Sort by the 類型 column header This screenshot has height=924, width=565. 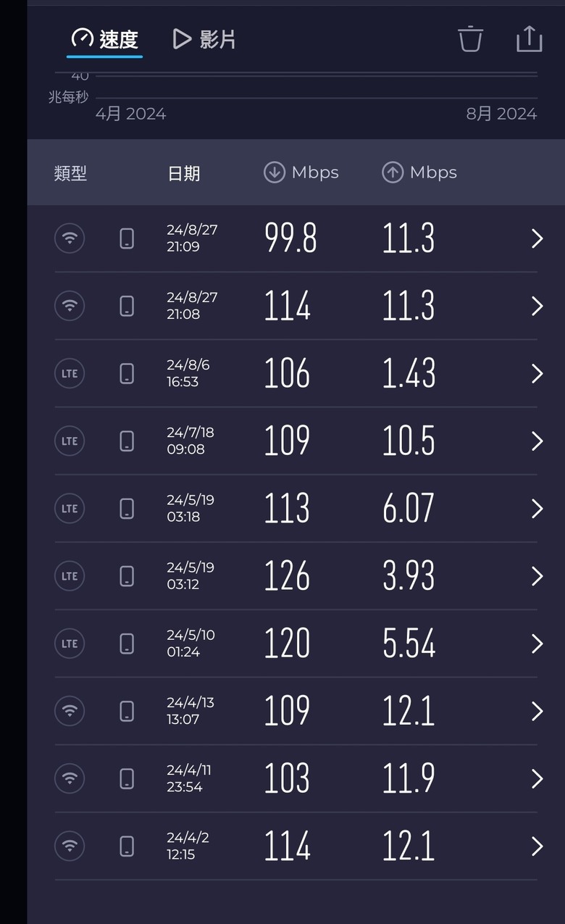[x=70, y=173]
